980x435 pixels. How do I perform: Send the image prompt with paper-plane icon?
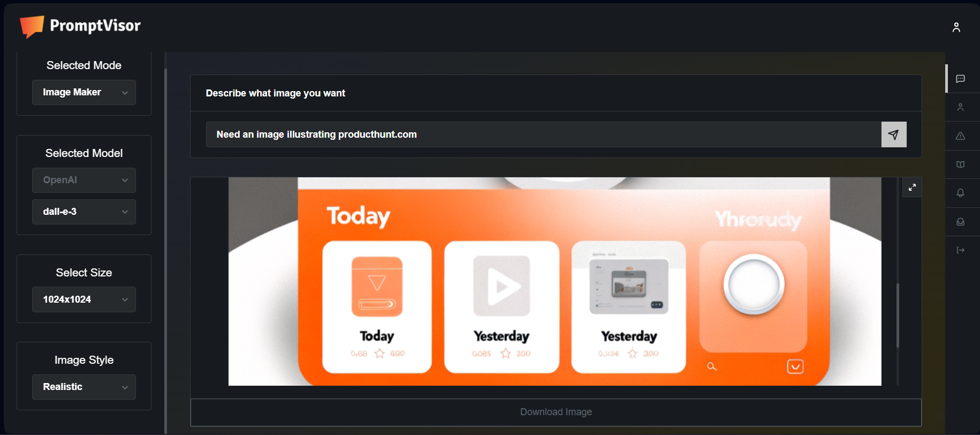pyautogui.click(x=893, y=134)
